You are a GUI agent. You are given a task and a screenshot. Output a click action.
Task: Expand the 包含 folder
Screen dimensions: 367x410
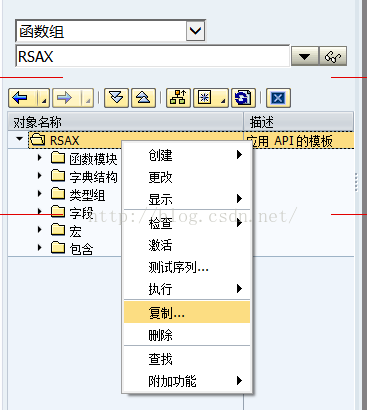tap(40, 247)
